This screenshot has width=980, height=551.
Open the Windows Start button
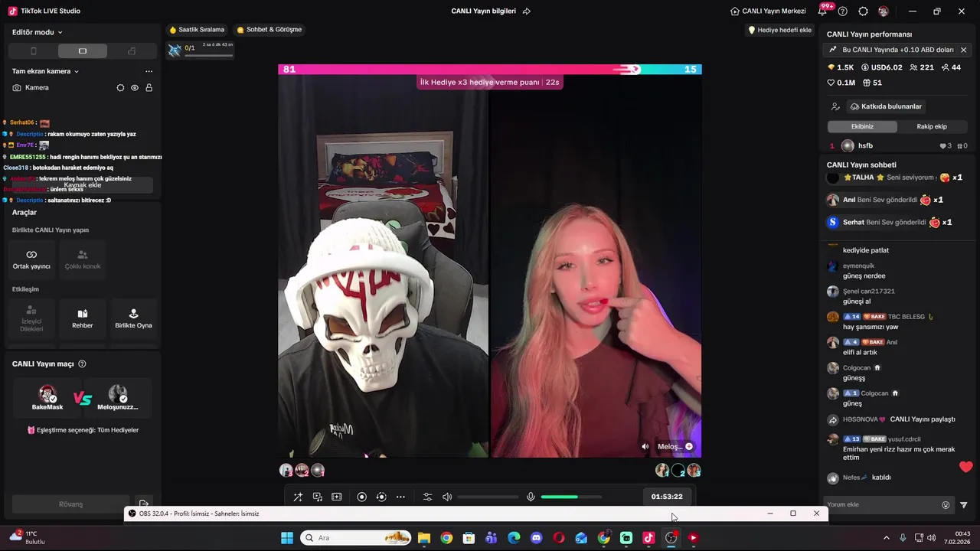click(x=287, y=538)
